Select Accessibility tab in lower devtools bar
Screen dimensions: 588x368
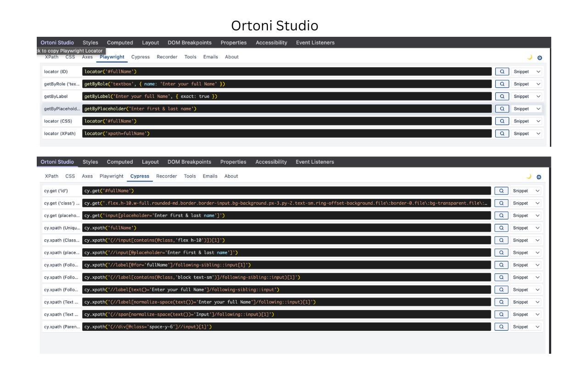point(271,162)
